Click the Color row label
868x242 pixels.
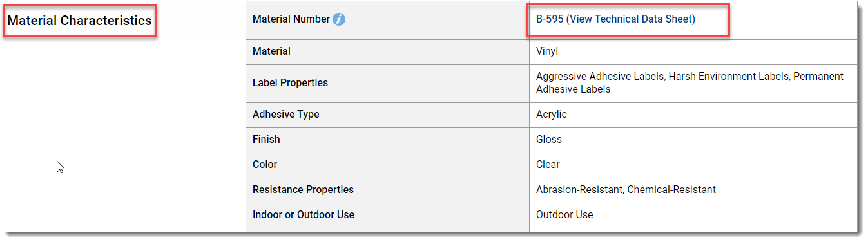click(265, 165)
